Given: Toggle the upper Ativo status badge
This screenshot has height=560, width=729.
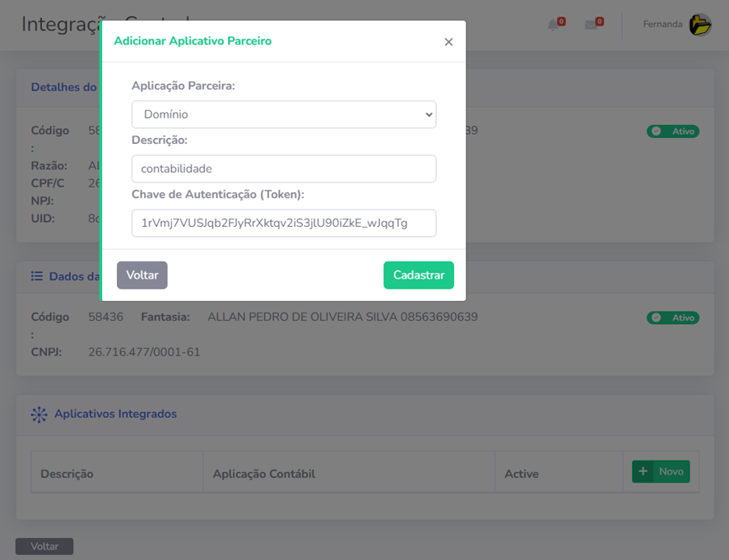Looking at the screenshot, I should 673,131.
